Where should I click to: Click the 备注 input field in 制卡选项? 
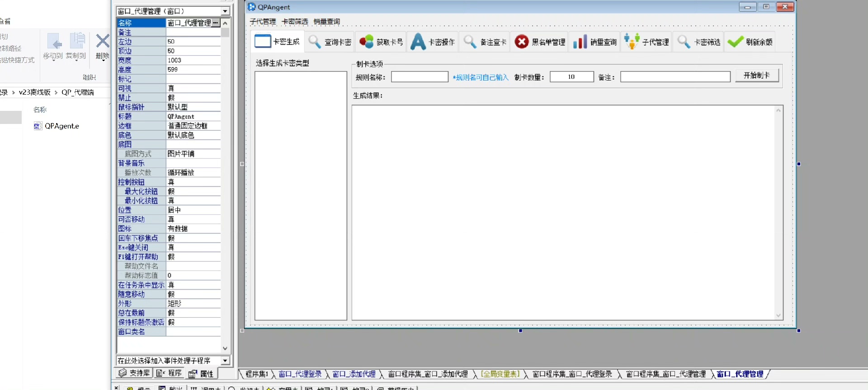675,77
